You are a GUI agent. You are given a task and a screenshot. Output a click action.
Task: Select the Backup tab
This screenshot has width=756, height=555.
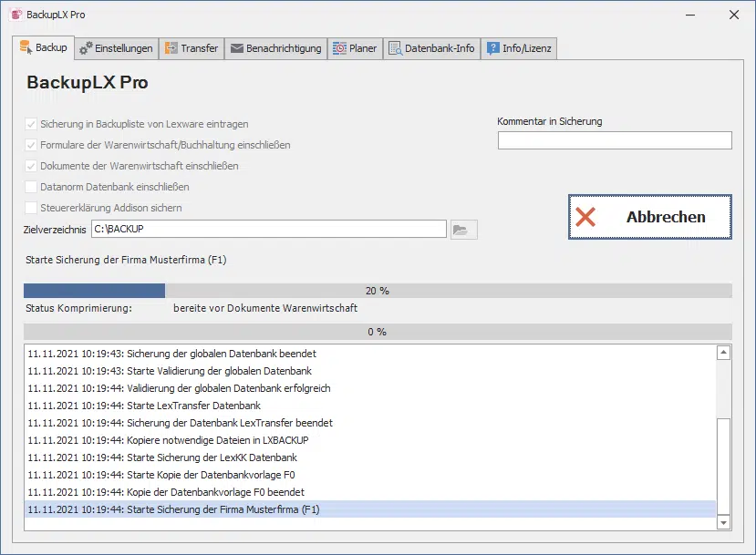coord(44,47)
